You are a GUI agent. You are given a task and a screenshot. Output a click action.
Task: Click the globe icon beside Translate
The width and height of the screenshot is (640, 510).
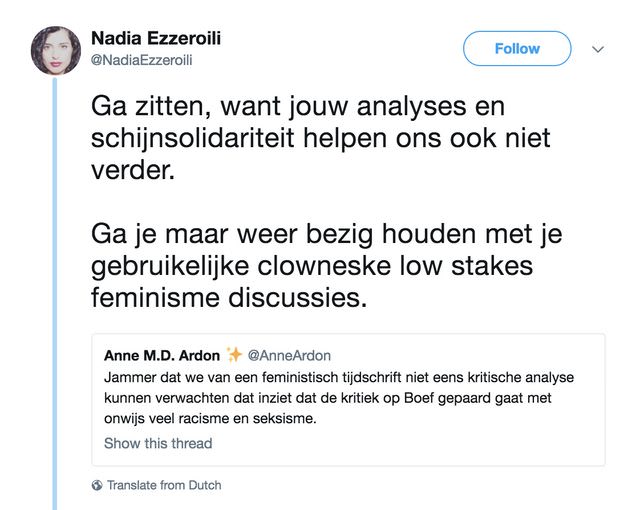pos(97,485)
